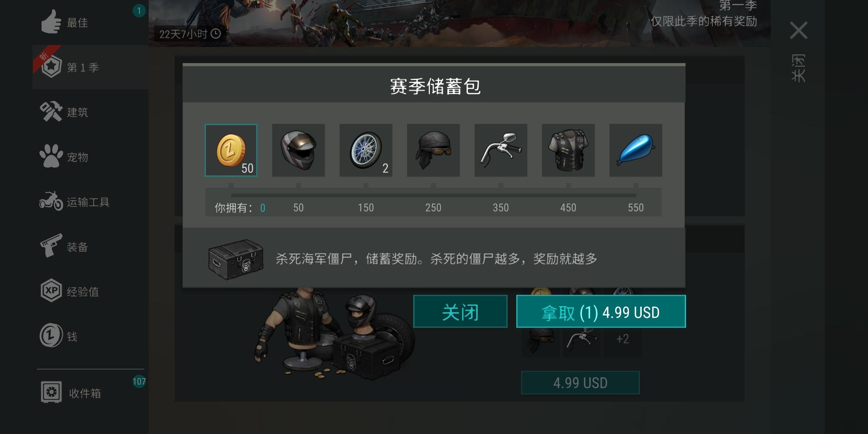
Task: Select the spoked wheel reward item
Action: click(366, 150)
